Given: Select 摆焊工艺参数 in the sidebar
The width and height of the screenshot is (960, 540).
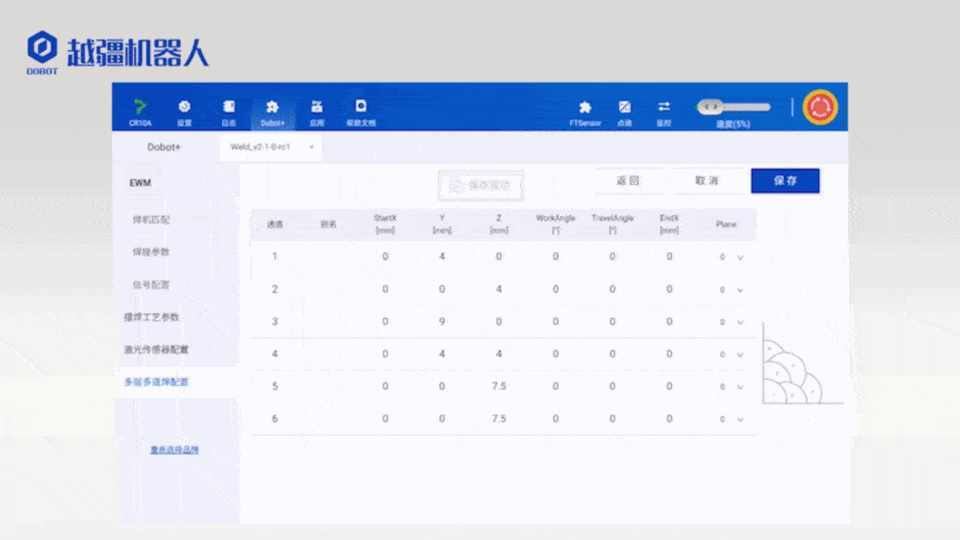Looking at the screenshot, I should [x=151, y=317].
